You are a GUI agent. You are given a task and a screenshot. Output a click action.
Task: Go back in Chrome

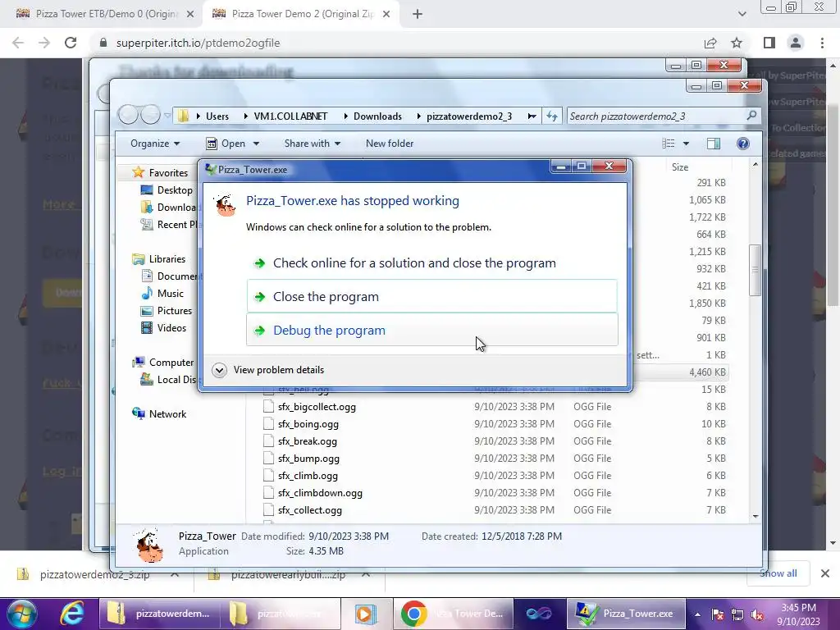coord(18,43)
